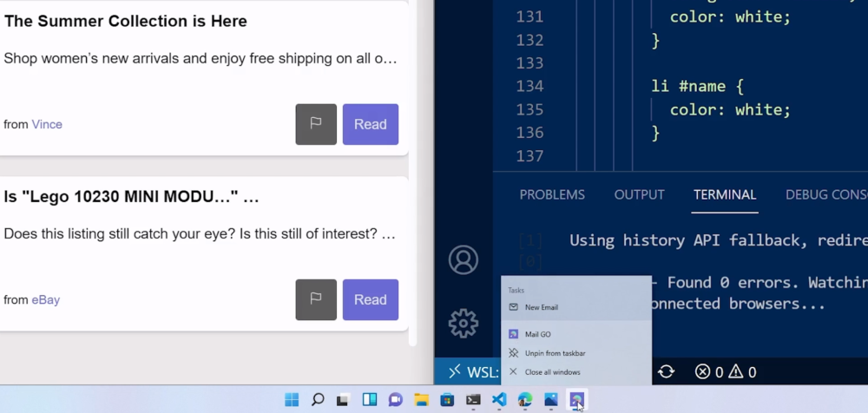Choose Close all windows in jump list
868x413 pixels.
pyautogui.click(x=576, y=372)
